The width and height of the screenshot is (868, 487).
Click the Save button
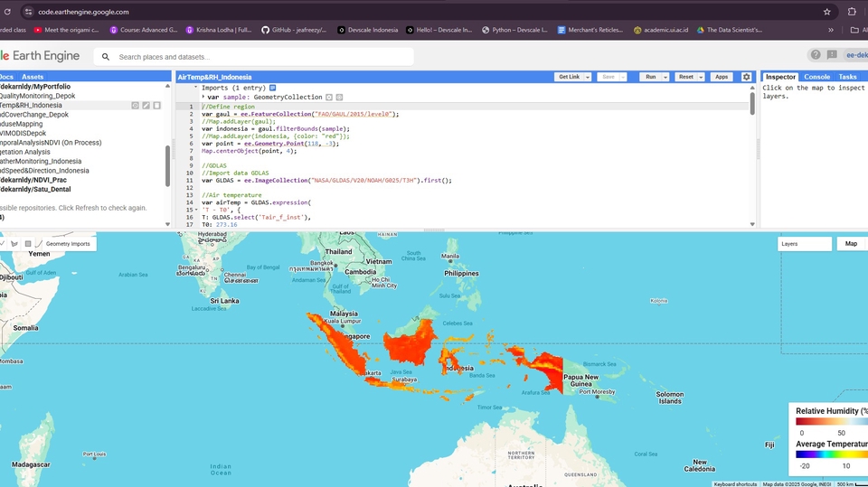pyautogui.click(x=608, y=77)
